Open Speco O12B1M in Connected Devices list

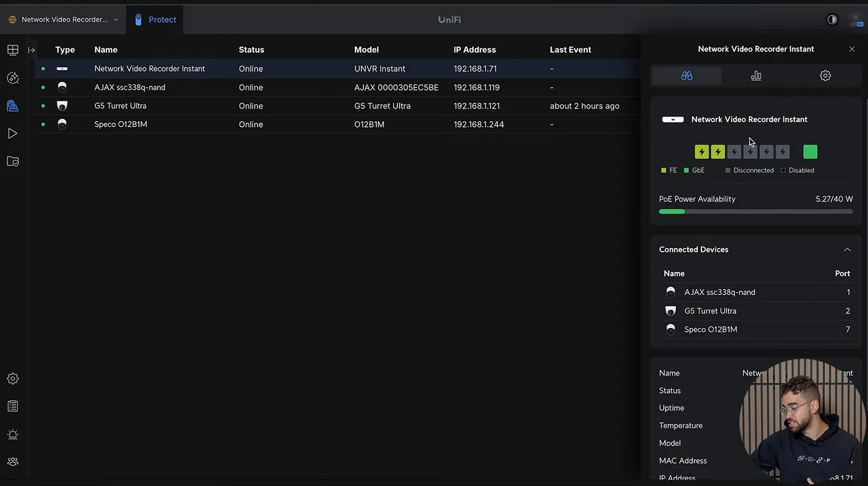pyautogui.click(x=711, y=329)
